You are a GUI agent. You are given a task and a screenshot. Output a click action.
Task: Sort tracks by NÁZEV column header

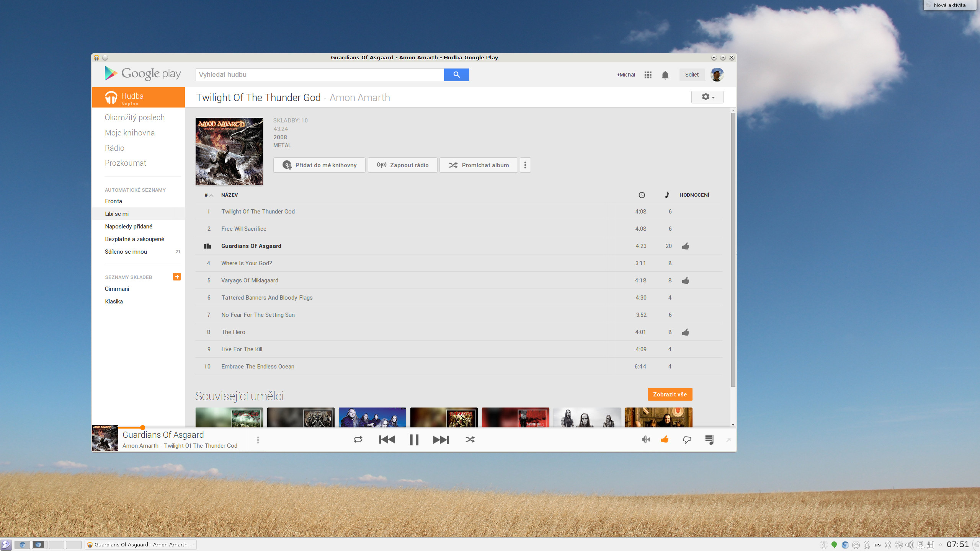coord(229,195)
